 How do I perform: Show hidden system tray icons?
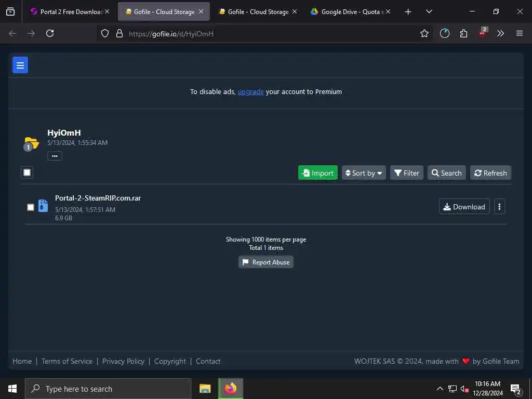coord(440,389)
